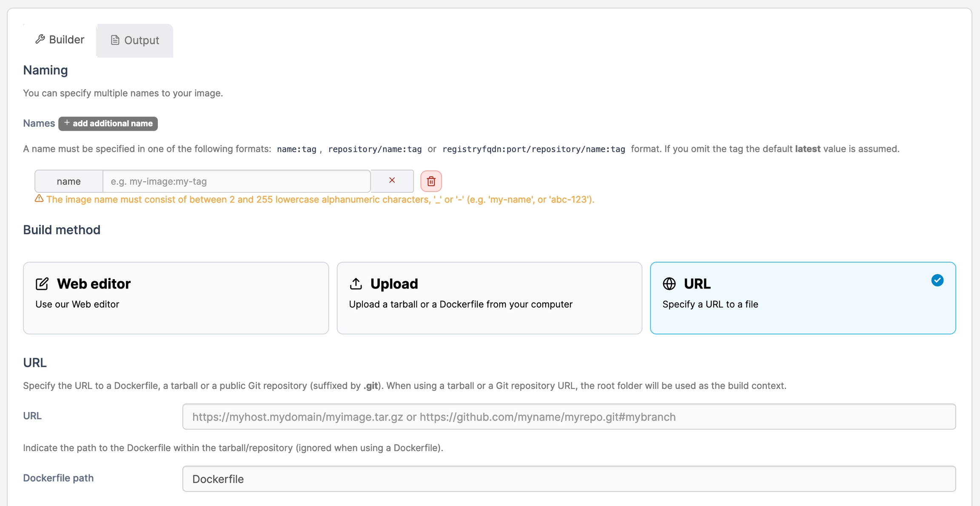Switch to the Output tab
Screen dimensions: 980x506
pos(135,40)
